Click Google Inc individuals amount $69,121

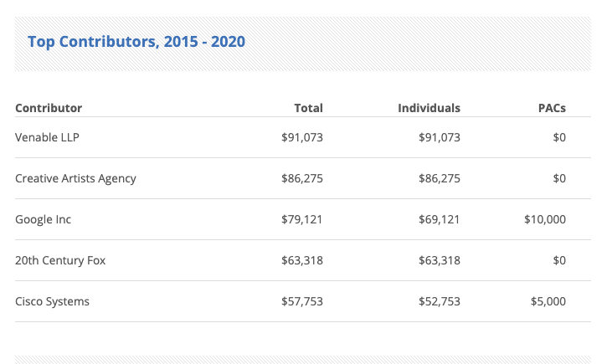[x=440, y=219]
